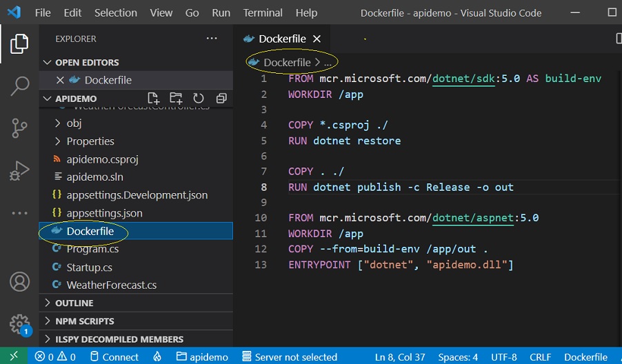Expand the obj folder
Screen dimensions: 622x364
click(x=57, y=123)
